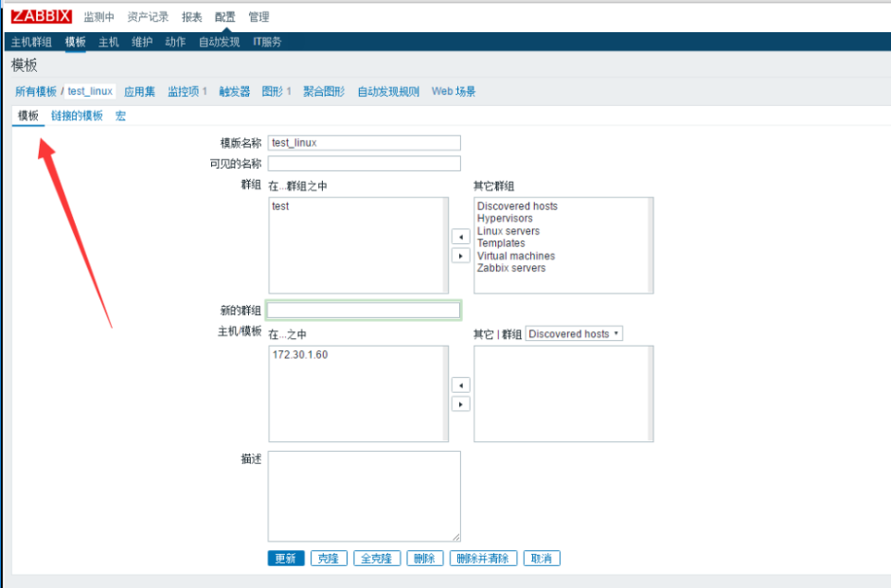
Task: Focus the 可见的名称 input field
Action: [x=365, y=164]
